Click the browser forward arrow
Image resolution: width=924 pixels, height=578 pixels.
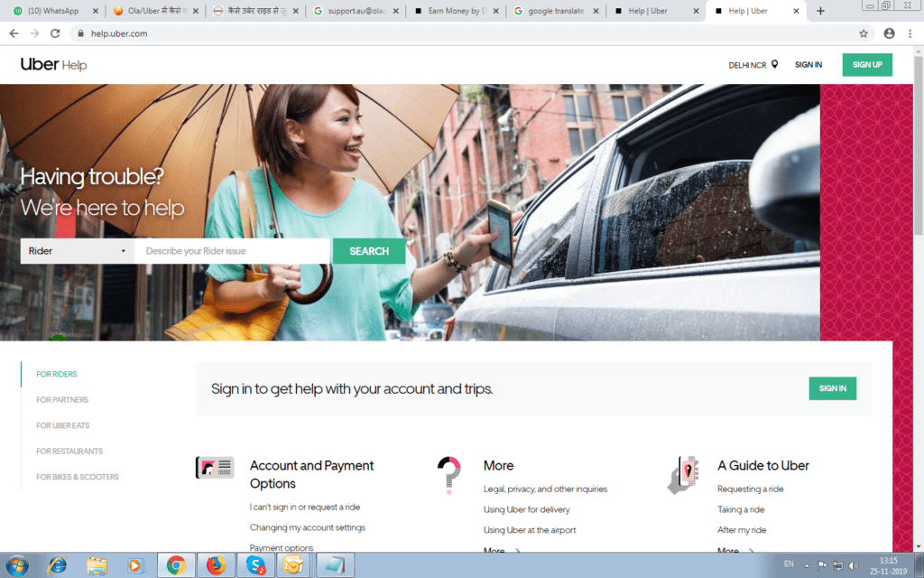click(x=35, y=33)
